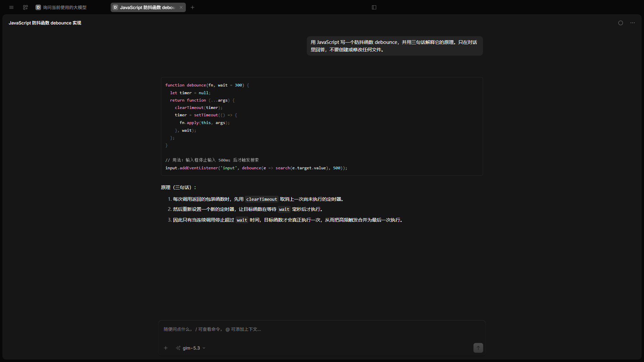Click the 'timer = setTimeout' code line
This screenshot has height=362, width=644.
click(x=206, y=115)
